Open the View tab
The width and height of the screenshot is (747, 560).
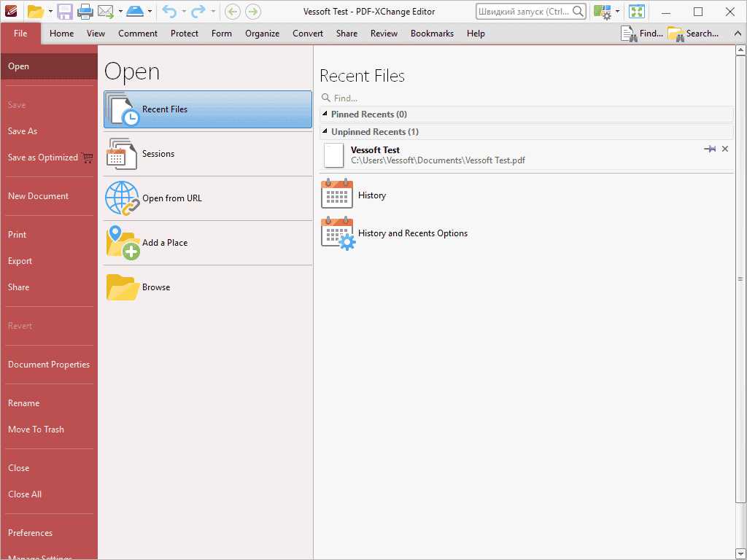[96, 34]
